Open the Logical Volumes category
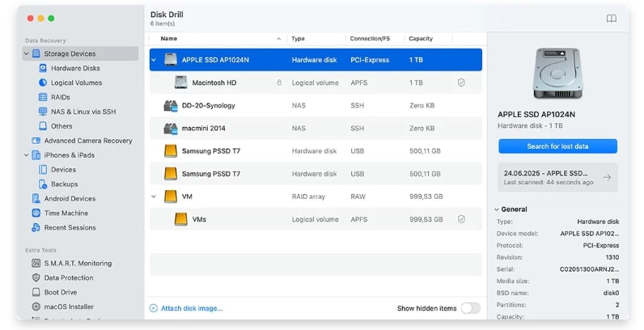The image size is (644, 330). pos(76,82)
